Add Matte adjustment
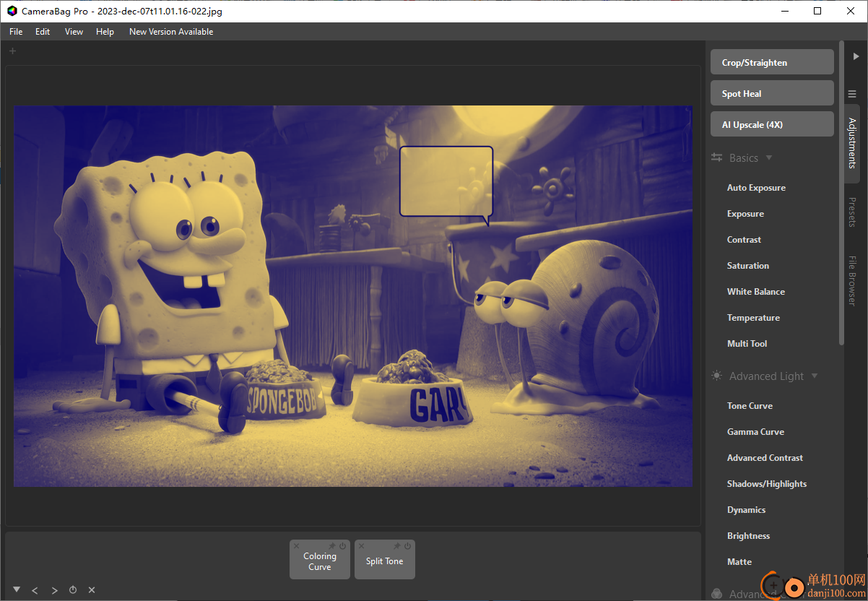868x601 pixels. pos(739,562)
